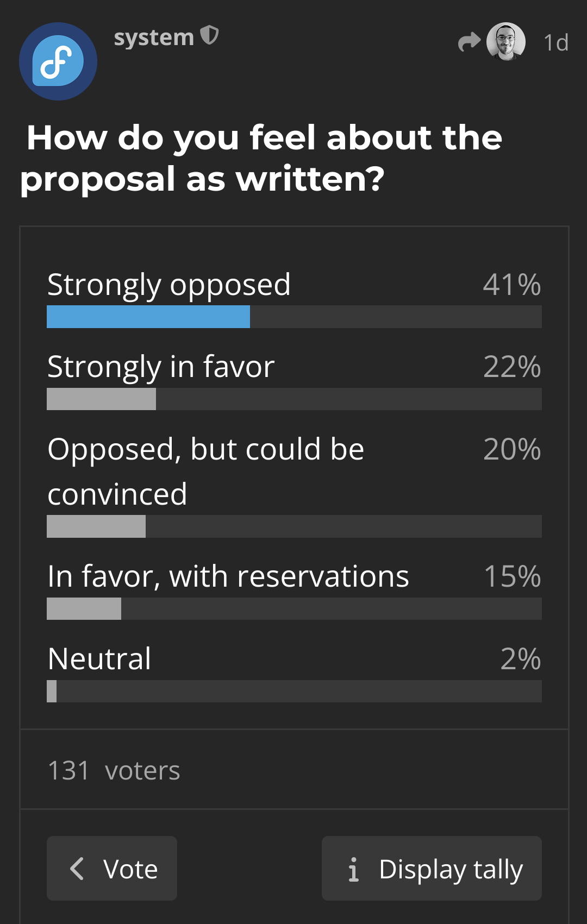Viewport: 587px width, 924px height.
Task: Click the 131 voters count
Action: tap(114, 770)
